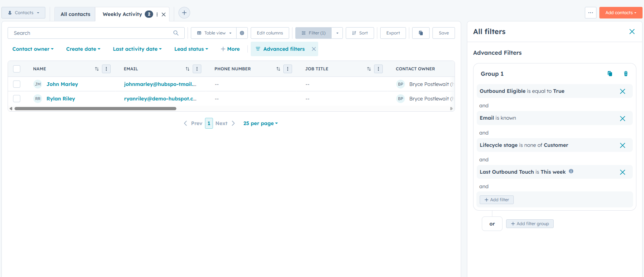This screenshot has height=277, width=644.
Task: Select all contacts with header checkbox
Action: click(17, 69)
